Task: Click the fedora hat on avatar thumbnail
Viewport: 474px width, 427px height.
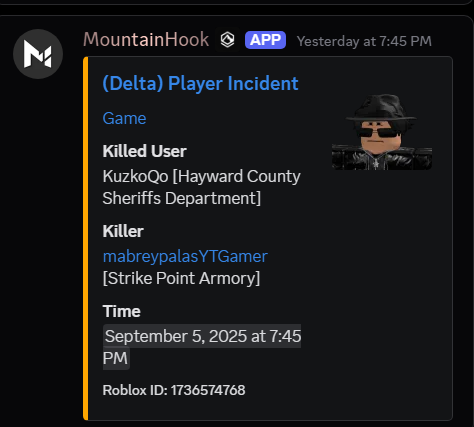Action: point(381,108)
